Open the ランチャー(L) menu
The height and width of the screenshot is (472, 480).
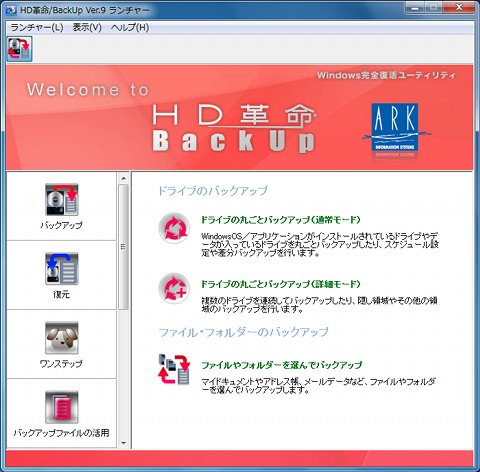(x=37, y=27)
